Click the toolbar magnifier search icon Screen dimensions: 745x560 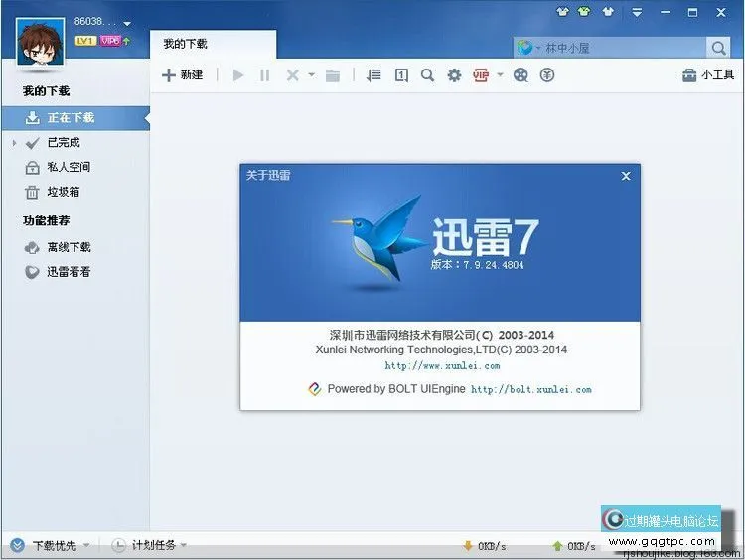427,75
